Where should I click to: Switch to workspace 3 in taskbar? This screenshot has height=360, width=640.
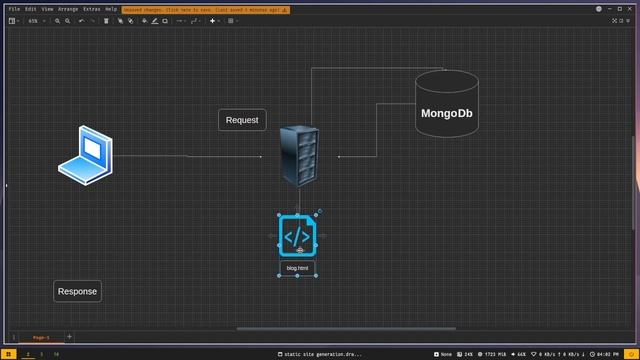point(42,354)
